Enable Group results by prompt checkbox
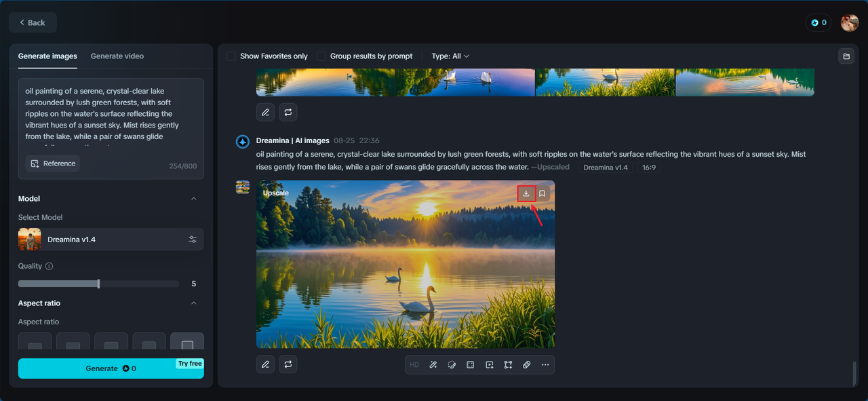Screen dimensions: 868x401 tap(321, 56)
